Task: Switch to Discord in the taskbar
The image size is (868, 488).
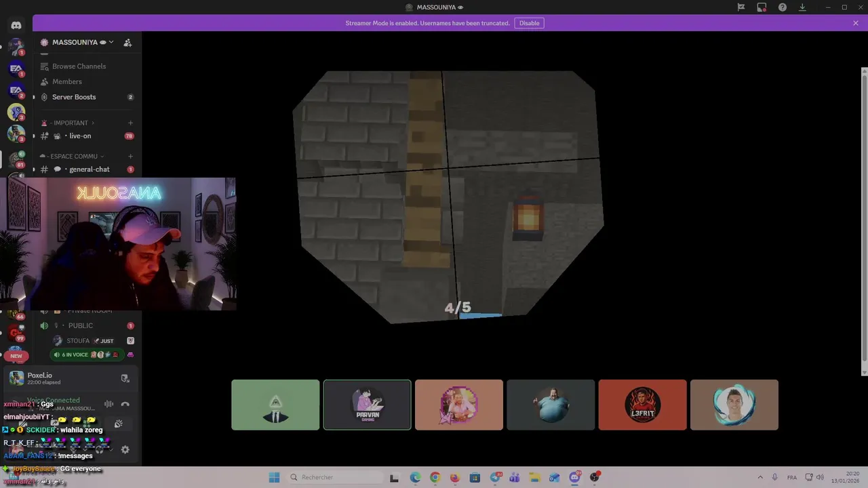Action: (x=575, y=477)
